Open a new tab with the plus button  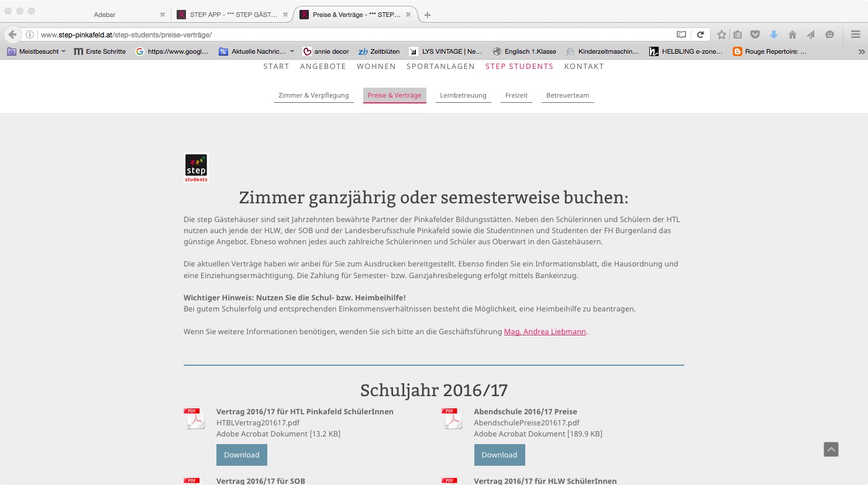[x=428, y=15]
